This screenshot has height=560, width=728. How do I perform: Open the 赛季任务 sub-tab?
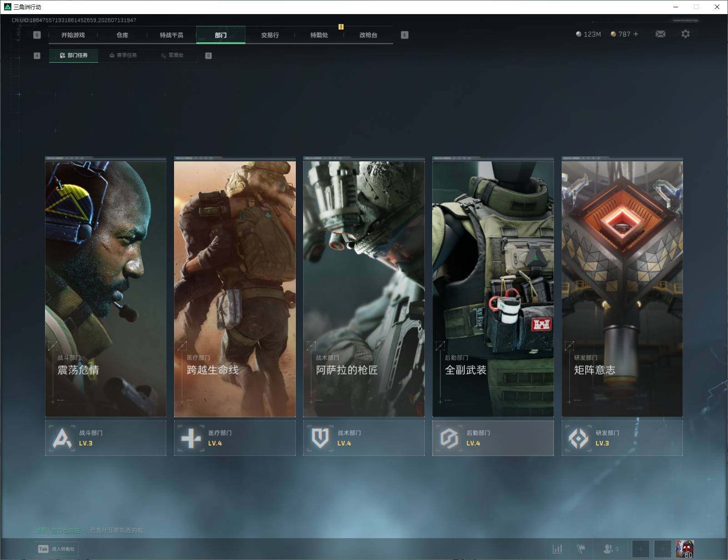123,55
